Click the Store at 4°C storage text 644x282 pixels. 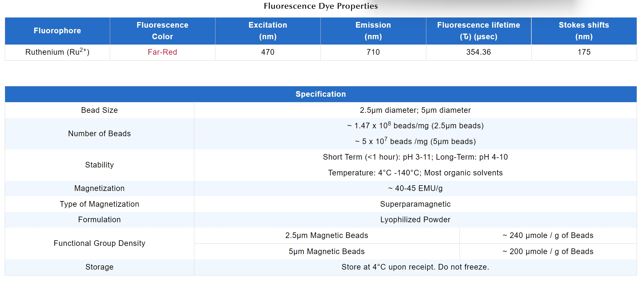pos(415,267)
